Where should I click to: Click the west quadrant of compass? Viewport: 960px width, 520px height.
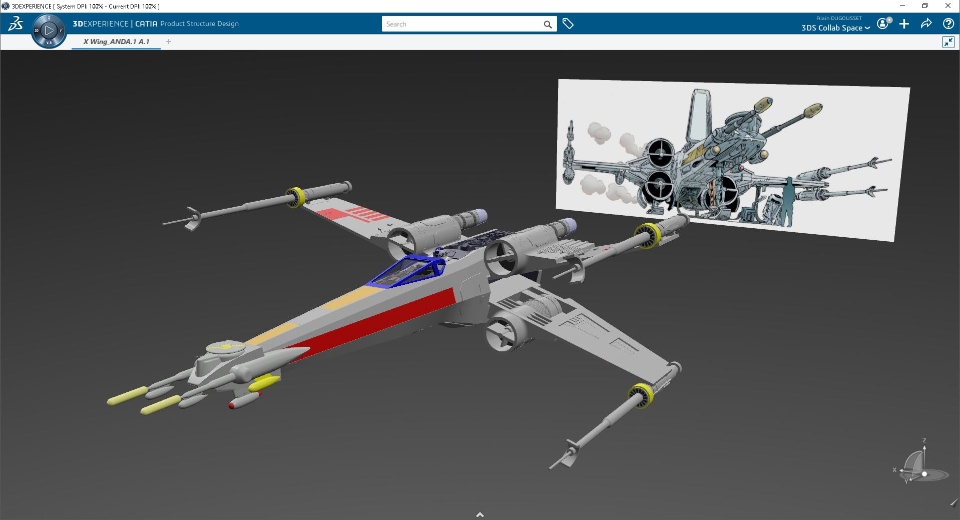pyautogui.click(x=37, y=29)
